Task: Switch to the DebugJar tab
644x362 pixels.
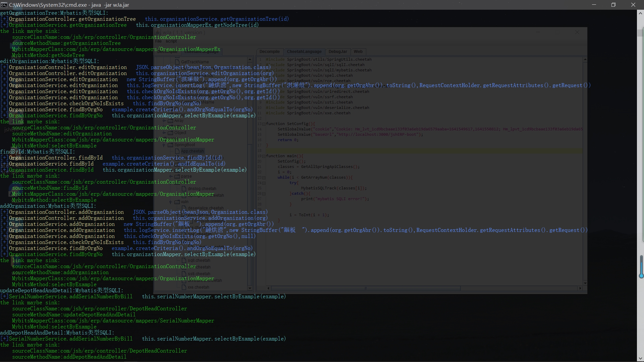Action: point(337,52)
